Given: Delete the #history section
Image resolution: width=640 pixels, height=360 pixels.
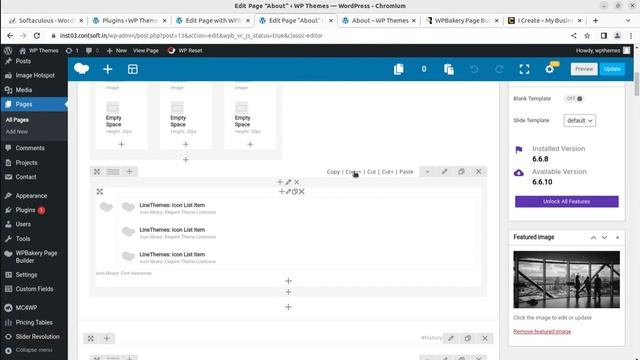Looking at the screenshot, I should click(485, 338).
